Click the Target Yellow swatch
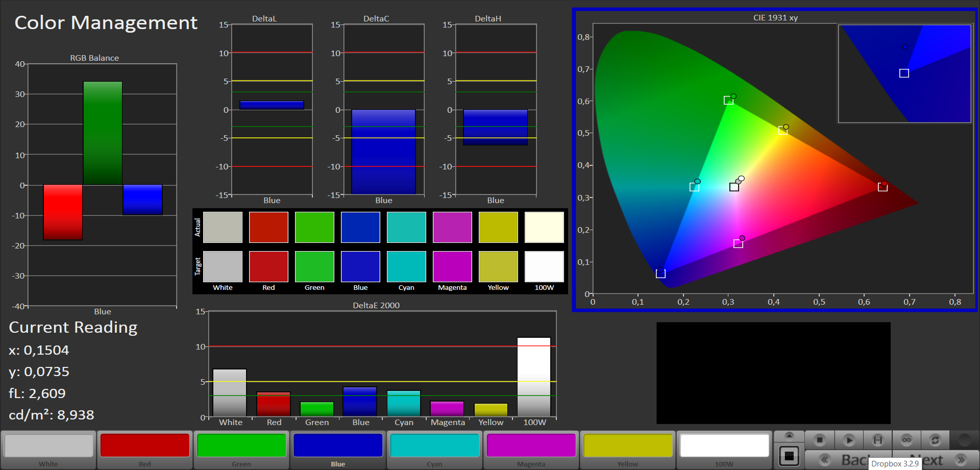This screenshot has width=980, height=470. [498, 266]
